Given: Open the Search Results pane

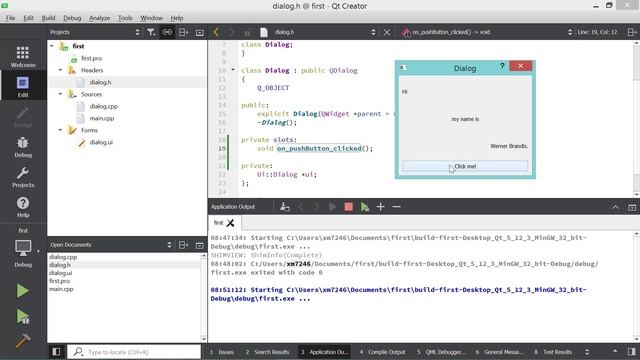Looking at the screenshot, I should pos(267,352).
